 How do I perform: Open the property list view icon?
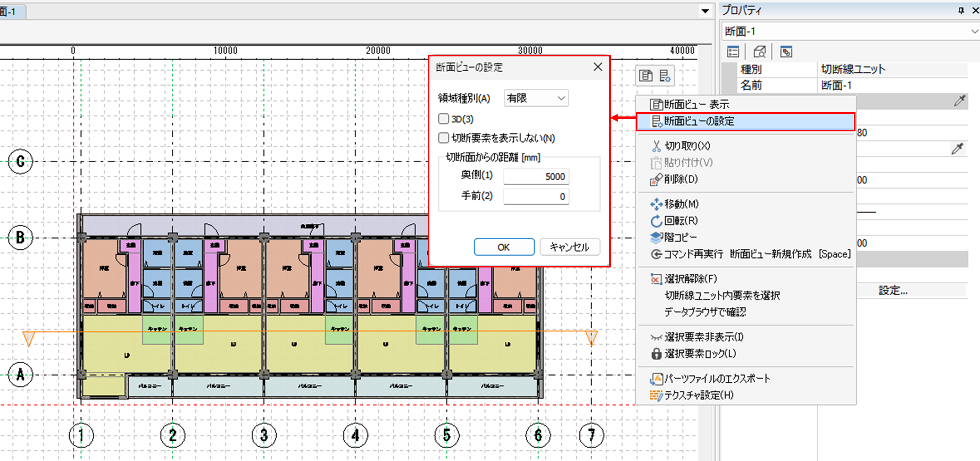pos(733,52)
